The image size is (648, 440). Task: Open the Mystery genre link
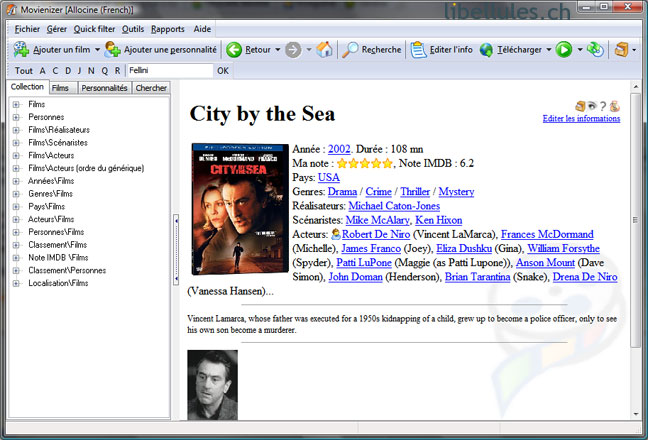tap(456, 192)
